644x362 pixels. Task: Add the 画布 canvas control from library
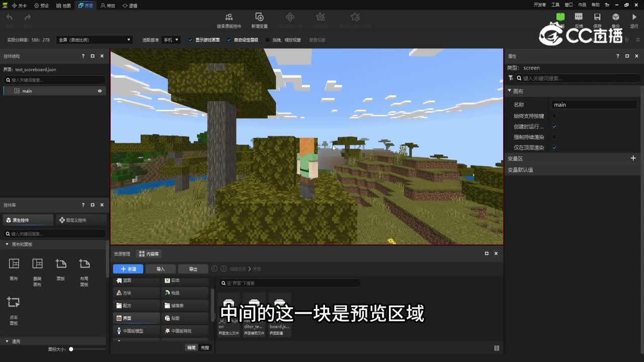click(14, 264)
